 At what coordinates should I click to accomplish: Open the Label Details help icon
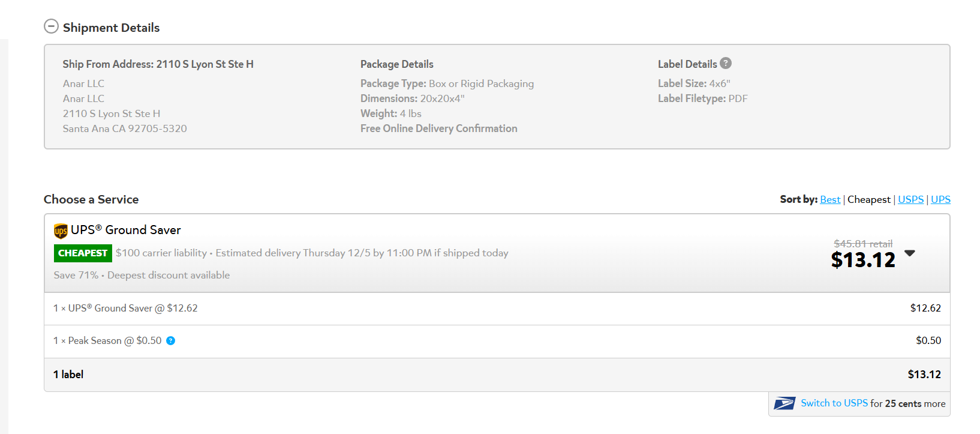(x=726, y=63)
